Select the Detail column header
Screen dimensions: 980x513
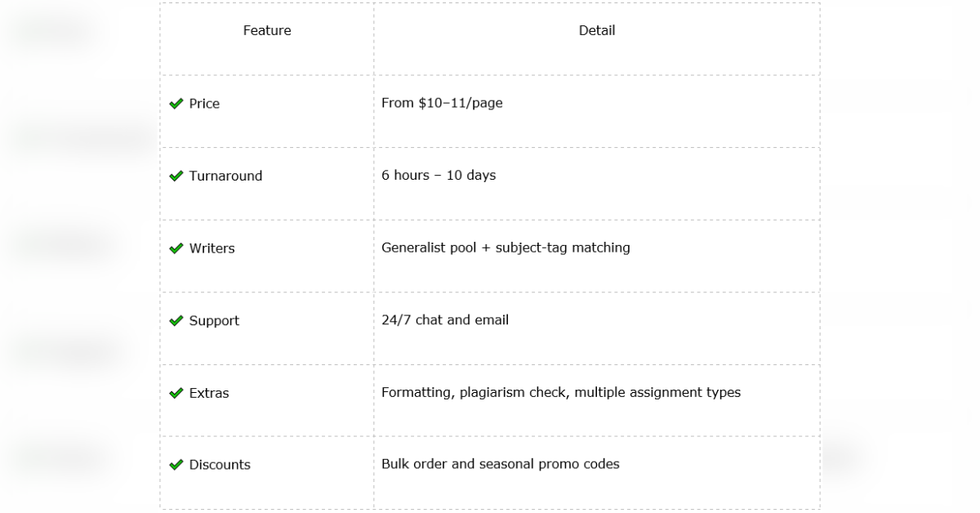[x=597, y=30]
